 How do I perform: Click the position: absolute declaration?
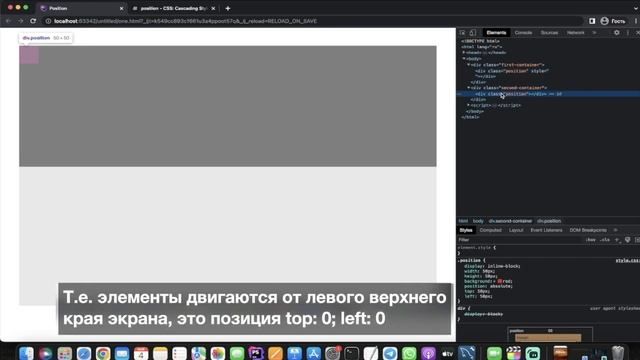point(488,286)
